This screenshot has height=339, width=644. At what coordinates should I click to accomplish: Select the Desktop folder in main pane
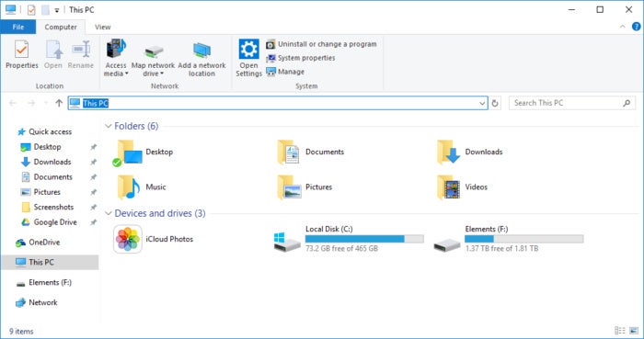142,153
